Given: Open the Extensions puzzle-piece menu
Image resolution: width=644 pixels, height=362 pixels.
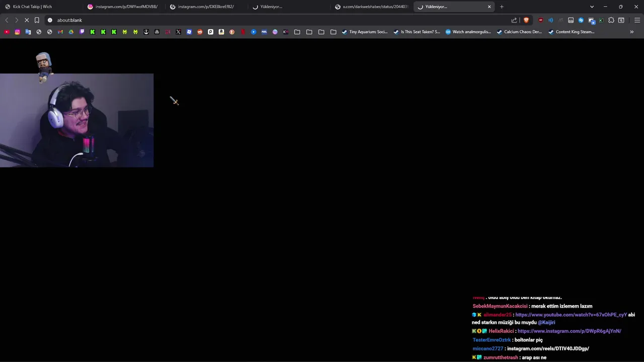Looking at the screenshot, I should [611, 20].
